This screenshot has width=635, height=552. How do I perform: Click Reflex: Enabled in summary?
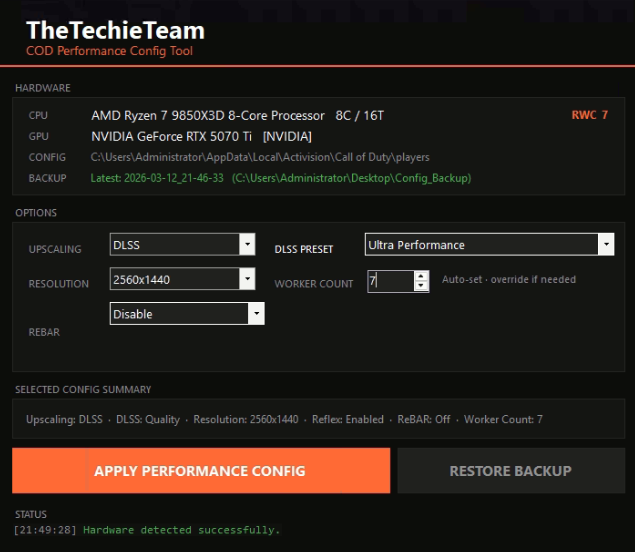348,419
